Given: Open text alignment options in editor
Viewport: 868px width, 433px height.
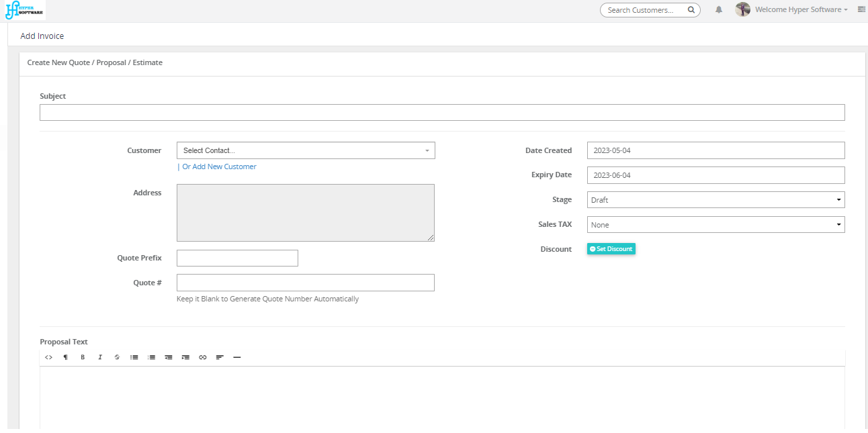Looking at the screenshot, I should pos(220,357).
